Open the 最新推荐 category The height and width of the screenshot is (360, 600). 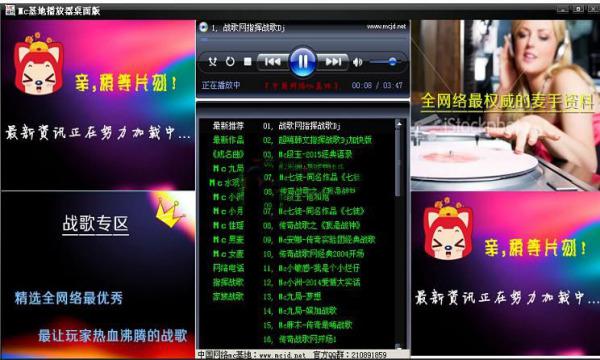228,125
